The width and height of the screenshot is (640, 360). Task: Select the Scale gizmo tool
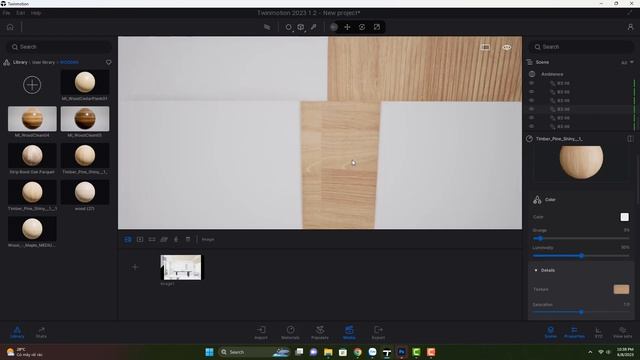coord(377,27)
